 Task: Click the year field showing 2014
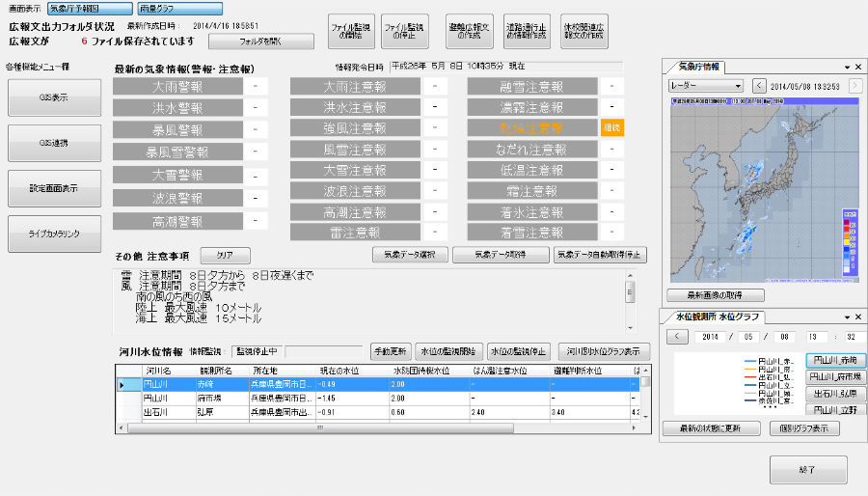[x=710, y=337]
